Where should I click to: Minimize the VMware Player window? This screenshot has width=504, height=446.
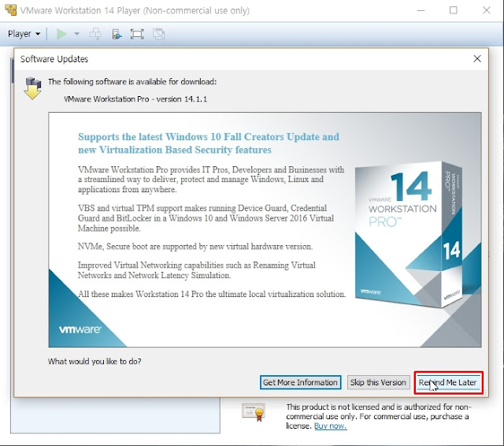pos(421,10)
